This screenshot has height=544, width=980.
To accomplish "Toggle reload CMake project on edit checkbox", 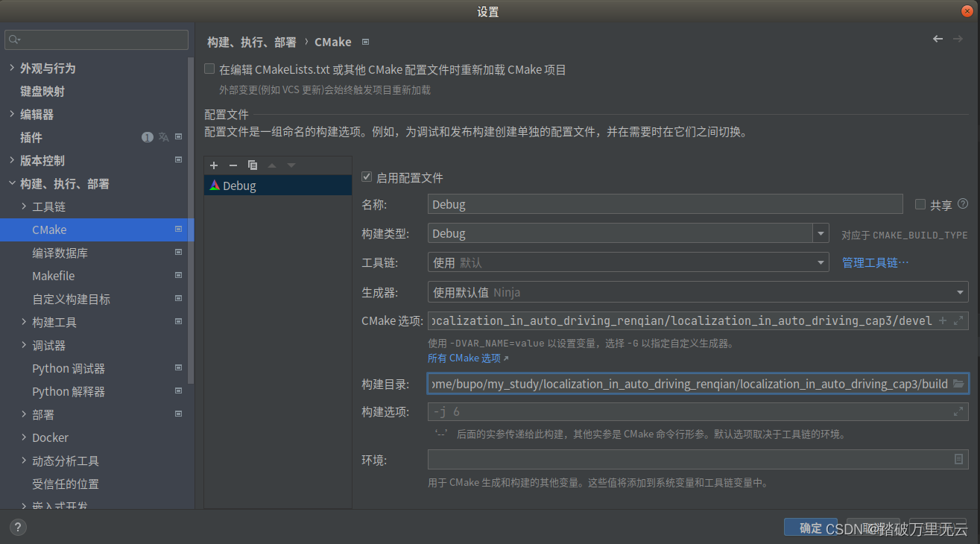I will point(209,69).
